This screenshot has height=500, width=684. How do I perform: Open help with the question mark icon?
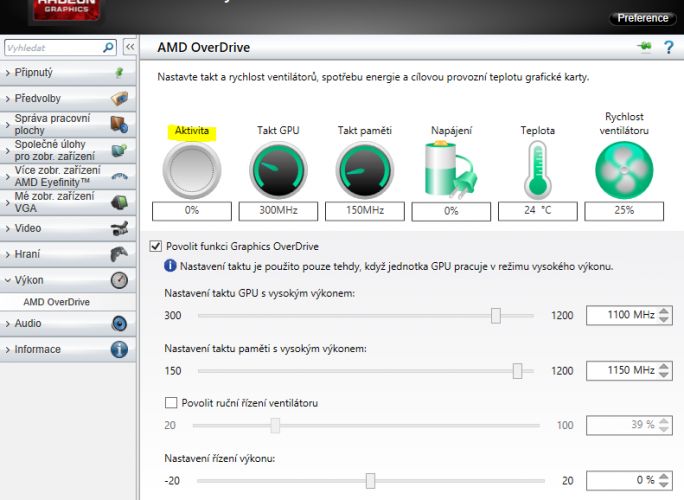668,47
